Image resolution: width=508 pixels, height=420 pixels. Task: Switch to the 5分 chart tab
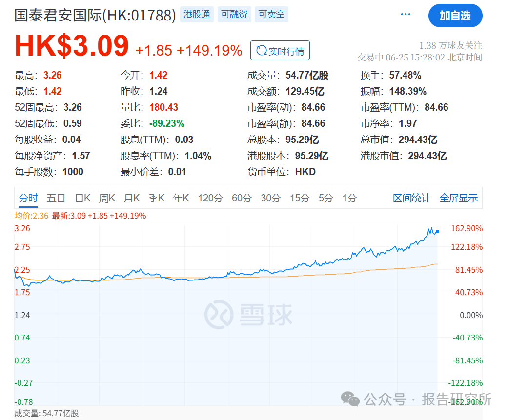click(325, 198)
